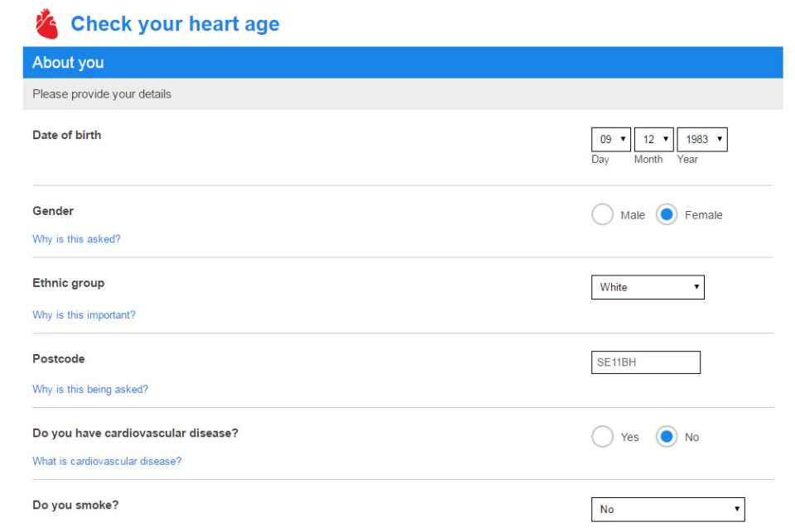Expand the Ethnic group dropdown showing White
Screen dimensions: 795x532
(648, 287)
